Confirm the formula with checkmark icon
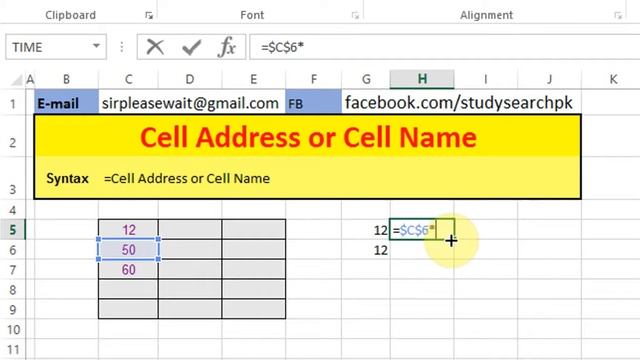This screenshot has width=640, height=360. (191, 47)
